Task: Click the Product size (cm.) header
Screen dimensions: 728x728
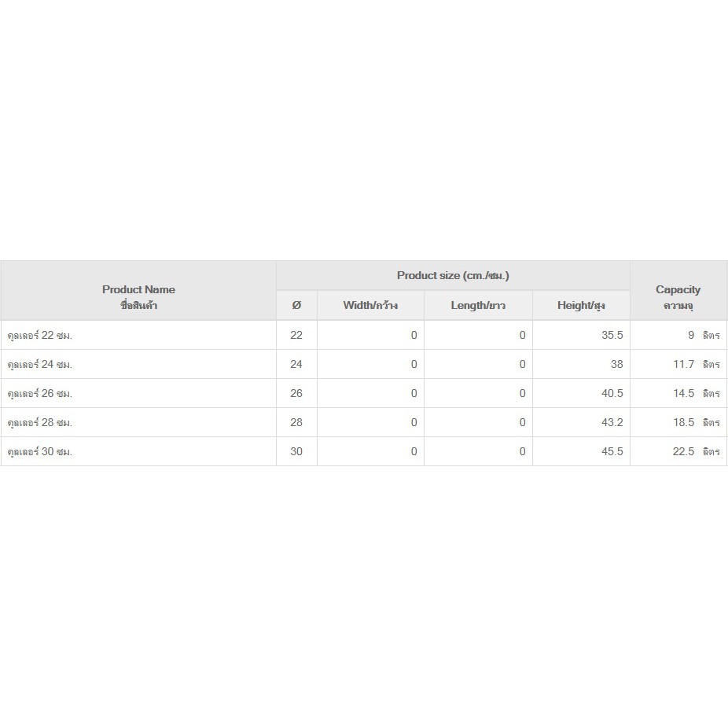Action: click(x=453, y=275)
